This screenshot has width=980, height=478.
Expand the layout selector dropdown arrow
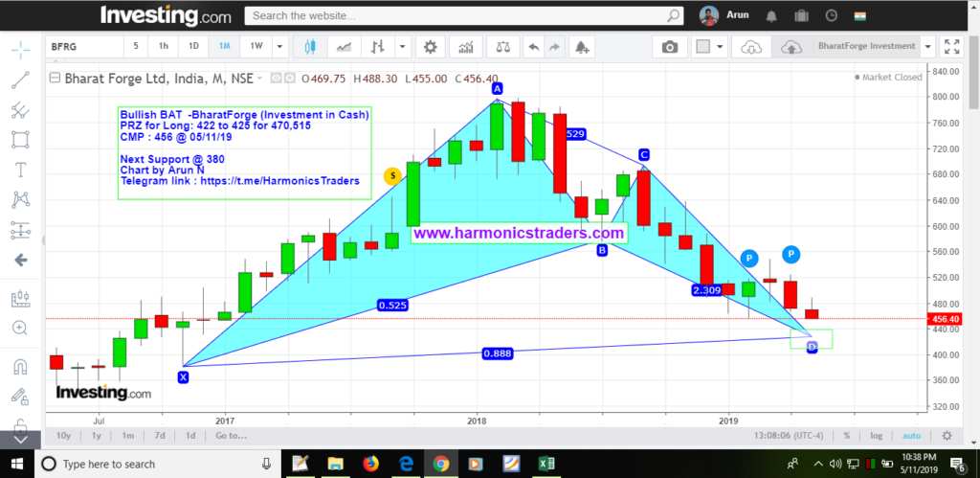click(x=721, y=47)
